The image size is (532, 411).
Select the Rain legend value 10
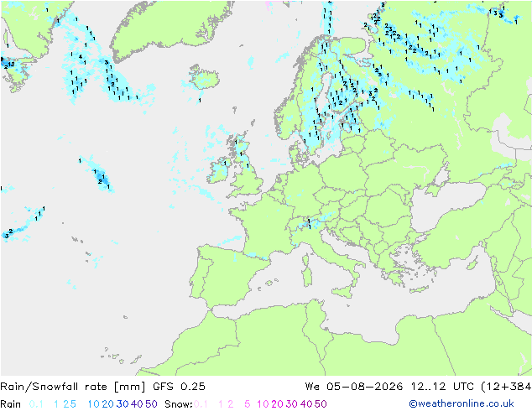pos(93,404)
